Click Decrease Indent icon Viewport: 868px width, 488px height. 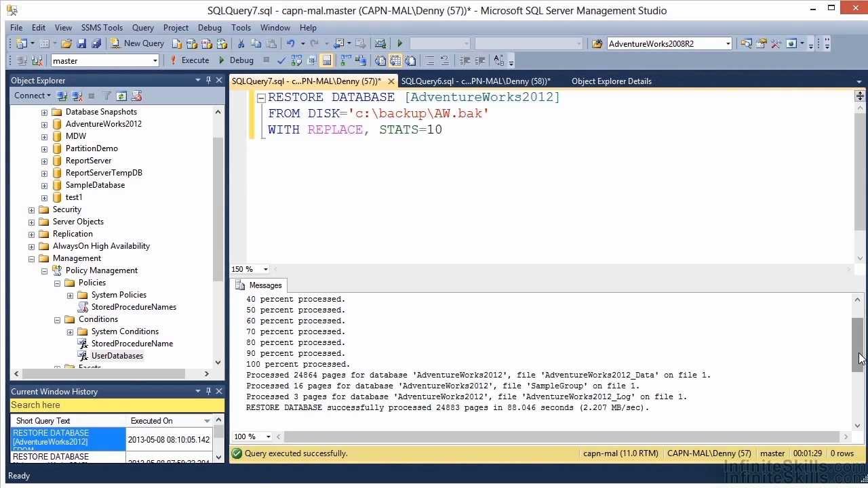(x=465, y=60)
